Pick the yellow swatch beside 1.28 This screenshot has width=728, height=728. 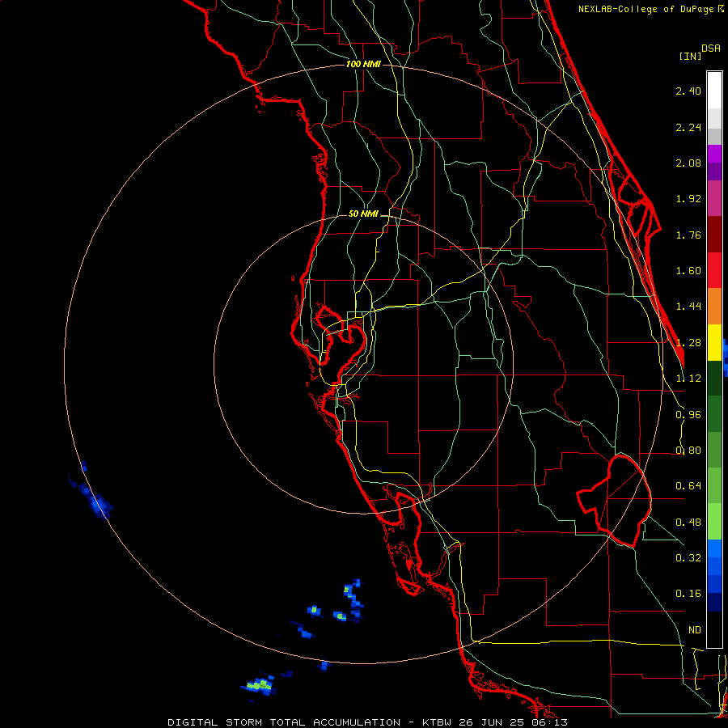pos(714,343)
